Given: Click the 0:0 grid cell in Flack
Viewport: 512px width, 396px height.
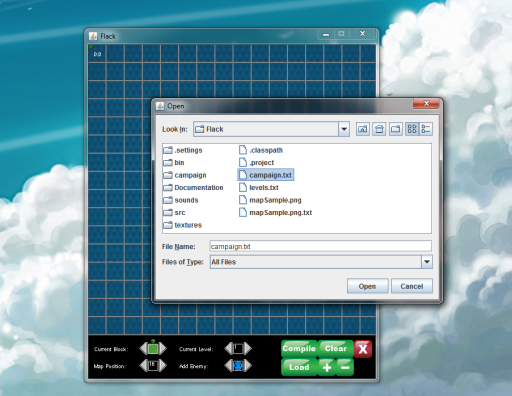Looking at the screenshot, I should coord(97,54).
